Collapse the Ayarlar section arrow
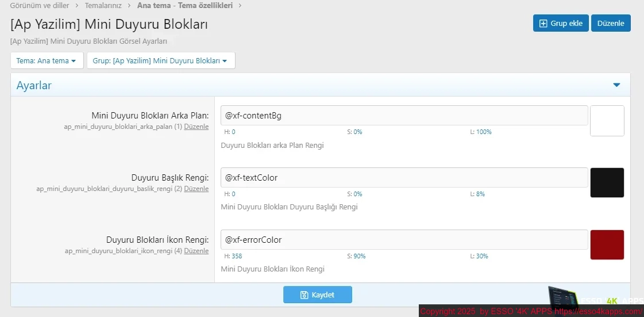 pos(616,85)
